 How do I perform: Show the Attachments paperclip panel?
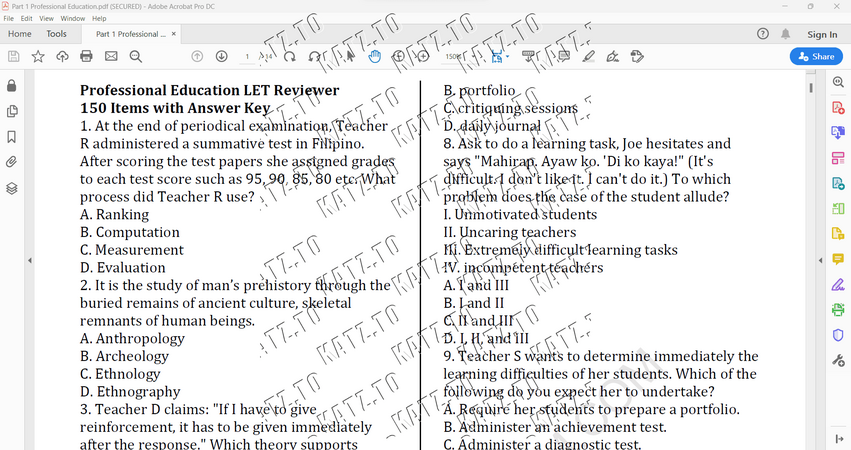coord(11,162)
